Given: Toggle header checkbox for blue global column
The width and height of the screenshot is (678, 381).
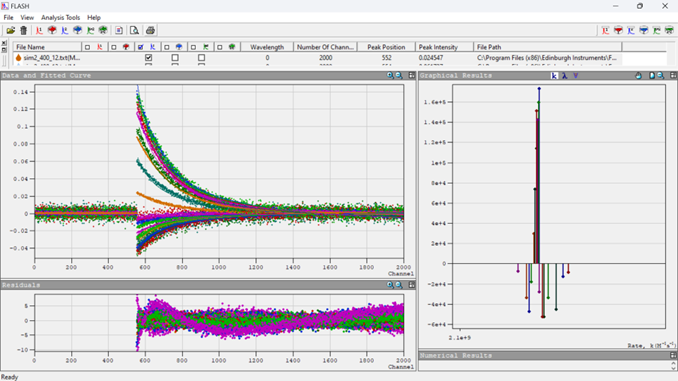Looking at the screenshot, I should [167, 47].
